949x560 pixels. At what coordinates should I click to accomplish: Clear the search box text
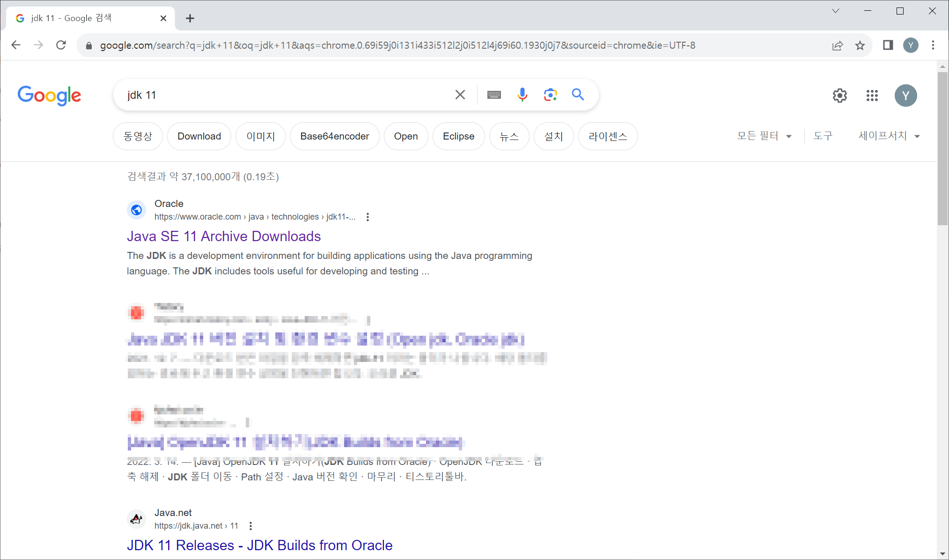click(x=460, y=95)
